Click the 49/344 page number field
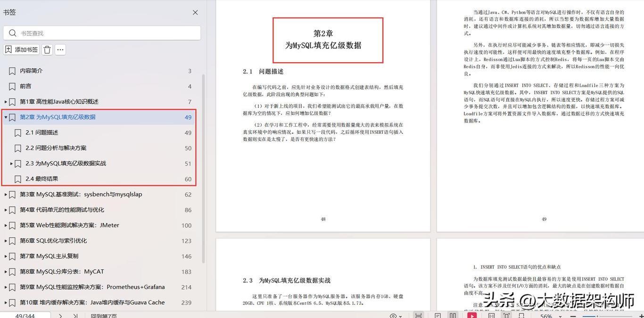Image resolution: width=644 pixels, height=318 pixels. click(x=25, y=316)
